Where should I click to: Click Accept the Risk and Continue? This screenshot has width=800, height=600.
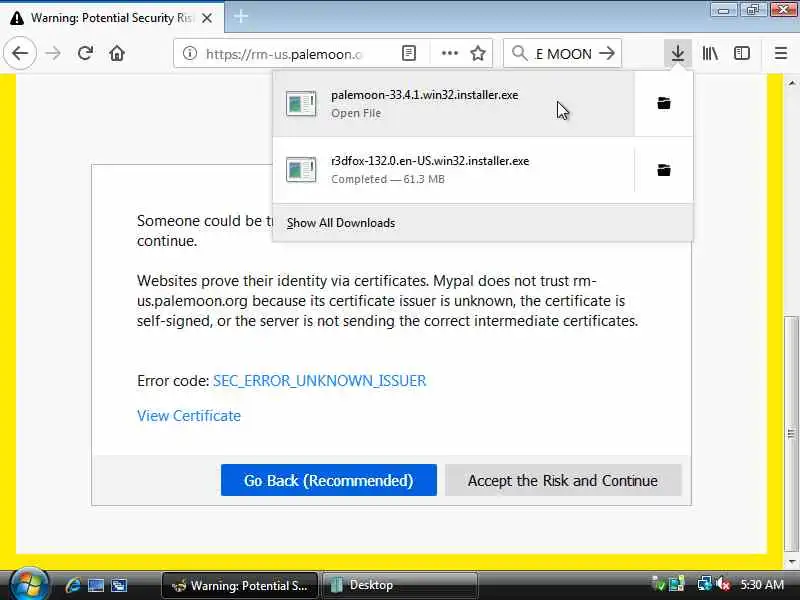pos(563,480)
